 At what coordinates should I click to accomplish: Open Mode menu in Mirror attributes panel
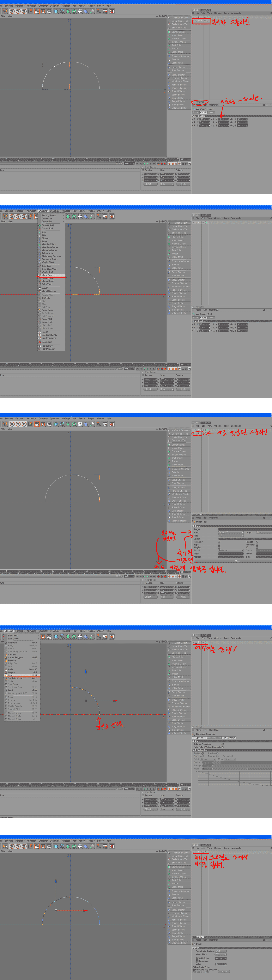[198, 940]
